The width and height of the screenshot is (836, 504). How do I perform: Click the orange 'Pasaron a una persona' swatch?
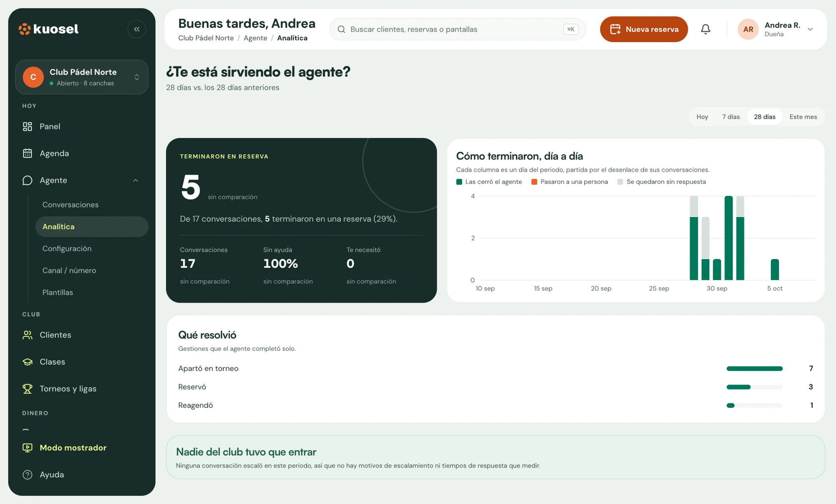tap(534, 182)
